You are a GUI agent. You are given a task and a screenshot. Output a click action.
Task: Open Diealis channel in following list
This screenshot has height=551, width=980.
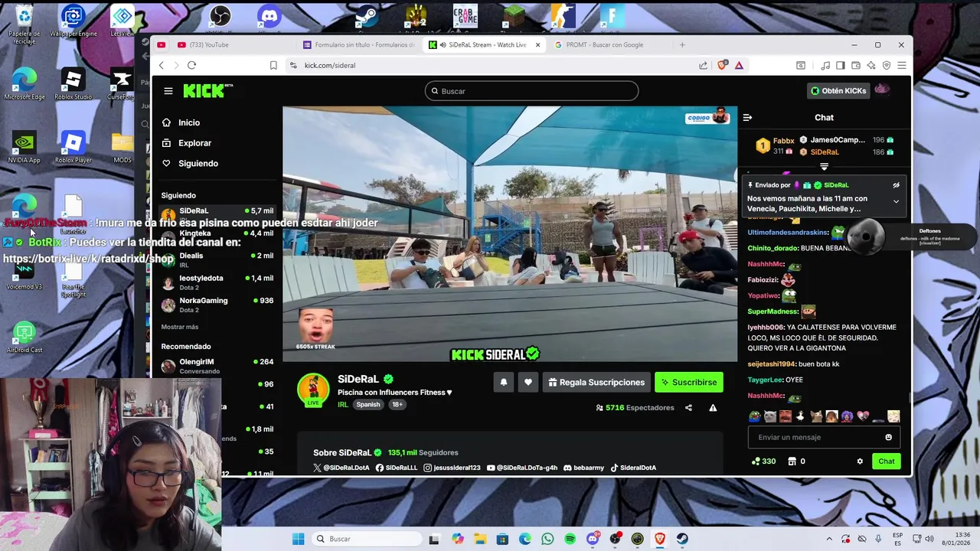(217, 259)
